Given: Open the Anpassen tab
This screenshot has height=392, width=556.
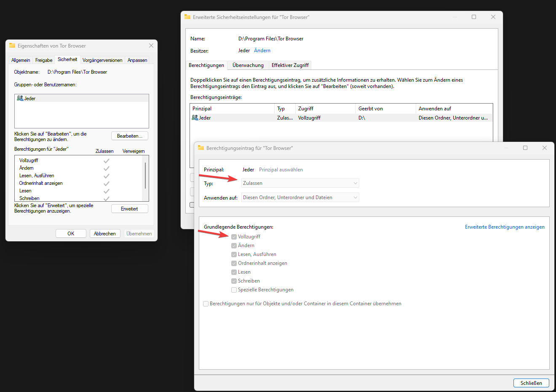Looking at the screenshot, I should 137,60.
